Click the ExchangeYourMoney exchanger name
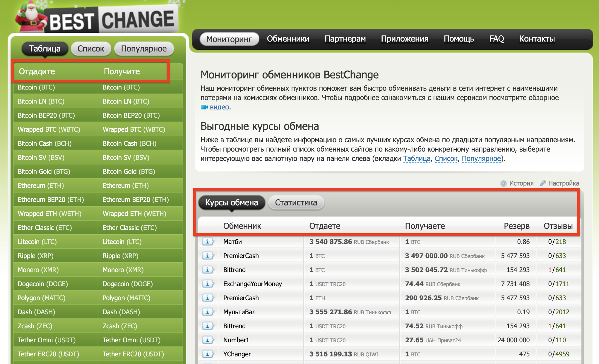 252,284
